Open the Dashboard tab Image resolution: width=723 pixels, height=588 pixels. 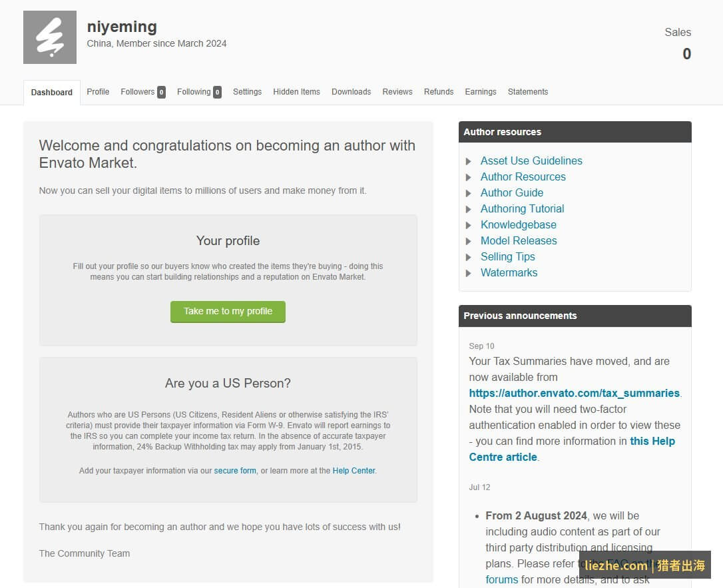click(x=52, y=93)
